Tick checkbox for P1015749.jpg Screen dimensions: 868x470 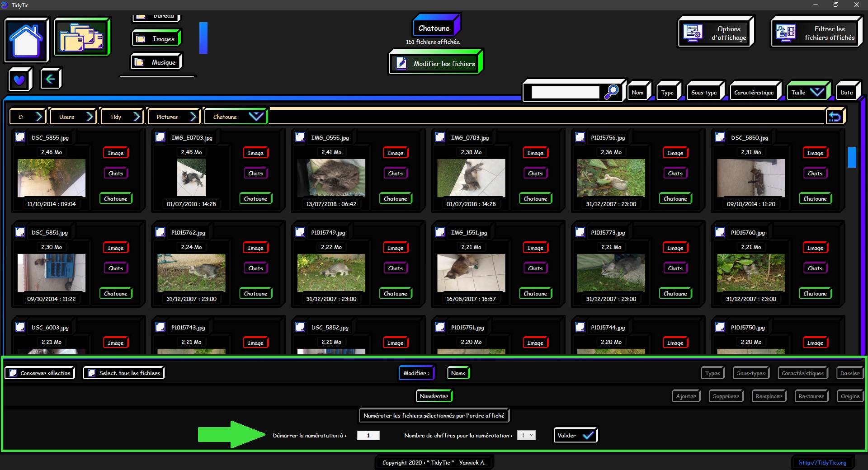click(x=300, y=232)
